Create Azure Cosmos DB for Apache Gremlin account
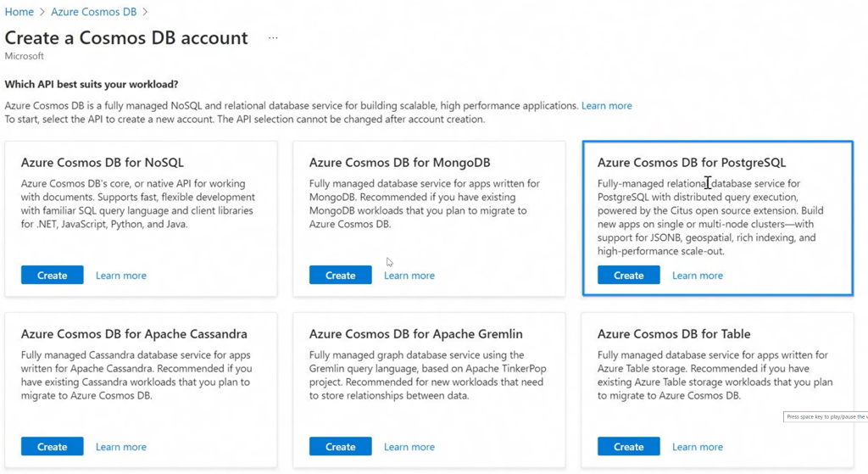Image resolution: width=868 pixels, height=474 pixels. pyautogui.click(x=340, y=447)
